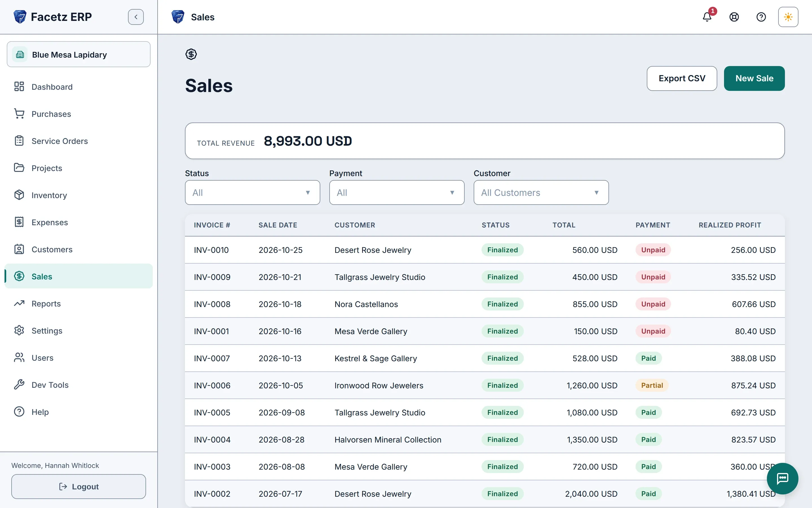Click the Purchases cart icon
The width and height of the screenshot is (812, 508).
pyautogui.click(x=19, y=114)
